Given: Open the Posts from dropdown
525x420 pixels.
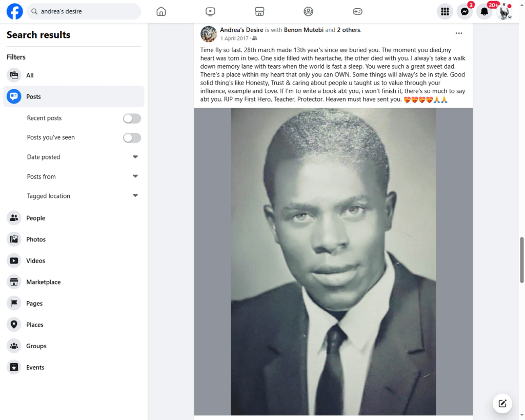Looking at the screenshot, I should coord(135,176).
